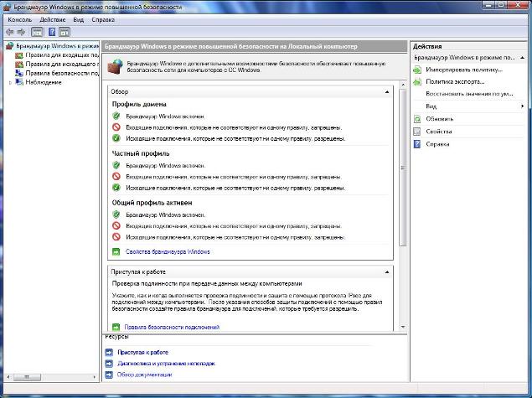Click the Профиль домена heading

click(x=139, y=104)
